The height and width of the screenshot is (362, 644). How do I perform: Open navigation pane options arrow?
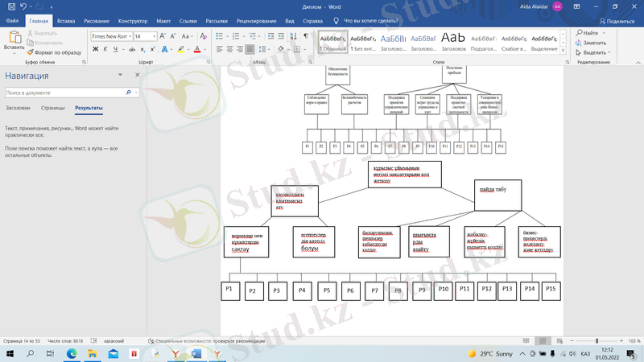120,75
